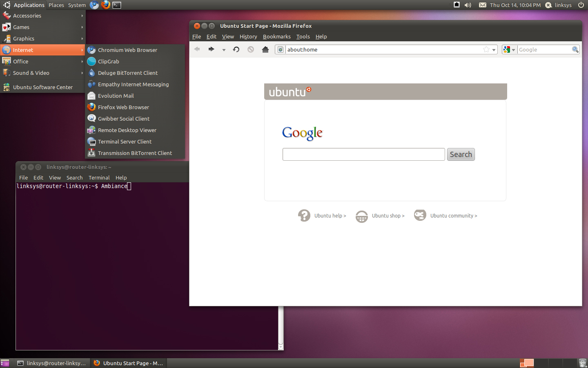Viewport: 588px width, 368px height.
Task: Click the Google Search button
Action: click(x=461, y=154)
